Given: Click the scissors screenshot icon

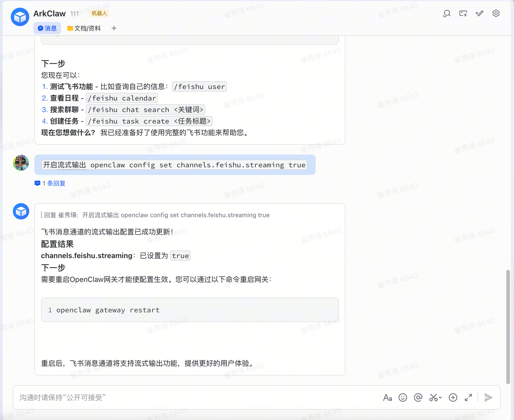Looking at the screenshot, I should click(433, 398).
